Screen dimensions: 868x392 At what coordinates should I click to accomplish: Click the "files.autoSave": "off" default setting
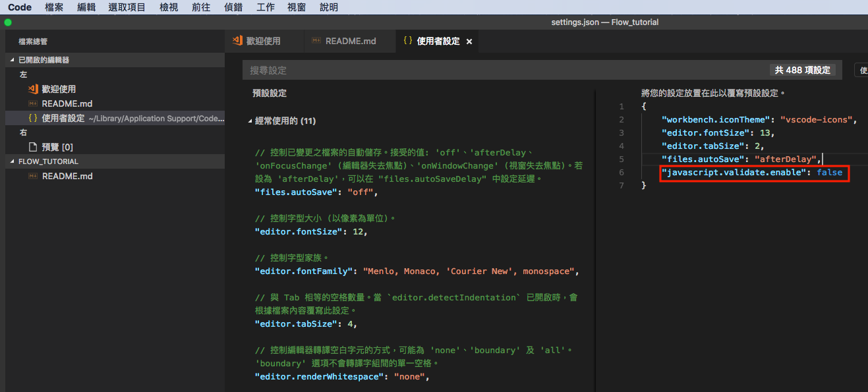tap(316, 192)
